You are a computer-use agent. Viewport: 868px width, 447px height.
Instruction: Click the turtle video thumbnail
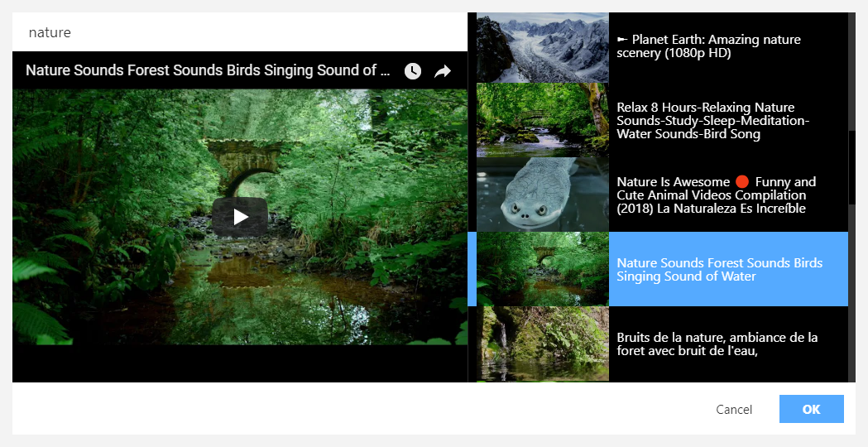click(543, 195)
